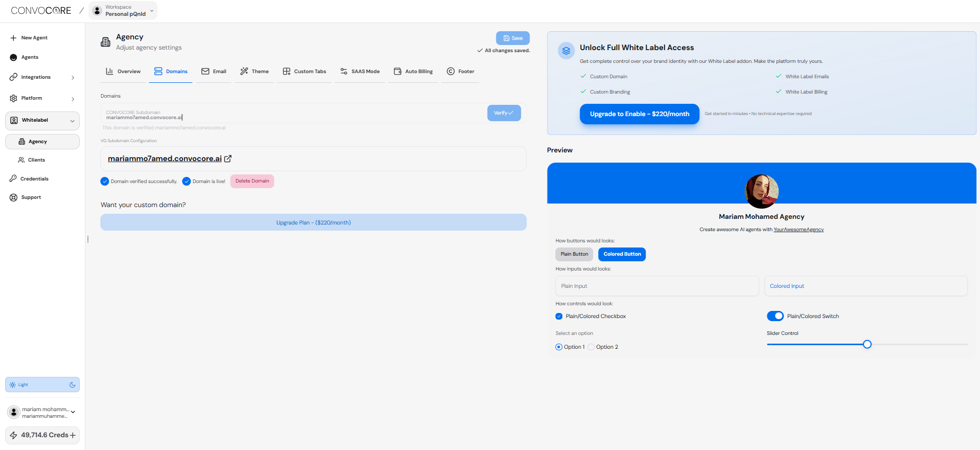Click the SAAS Mode toggle icon
Screen dimensions: 980x450
point(344,71)
